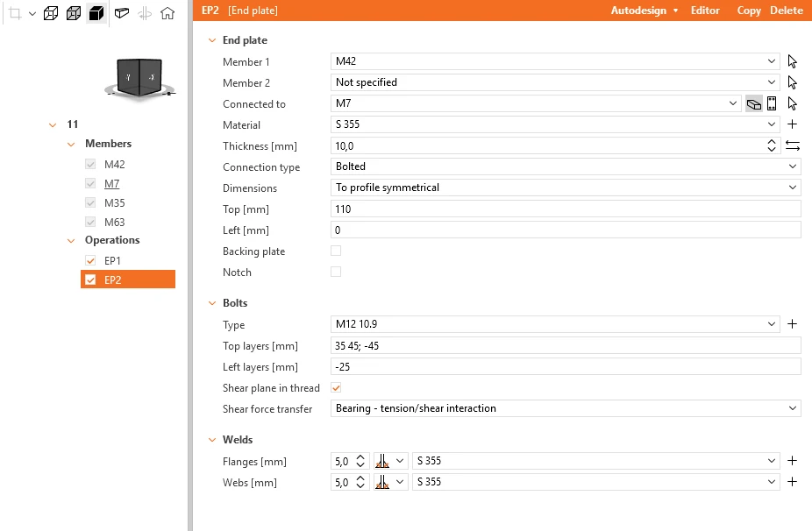Open Member 1 dropdown showing M42
This screenshot has width=812, height=531.
coord(554,61)
